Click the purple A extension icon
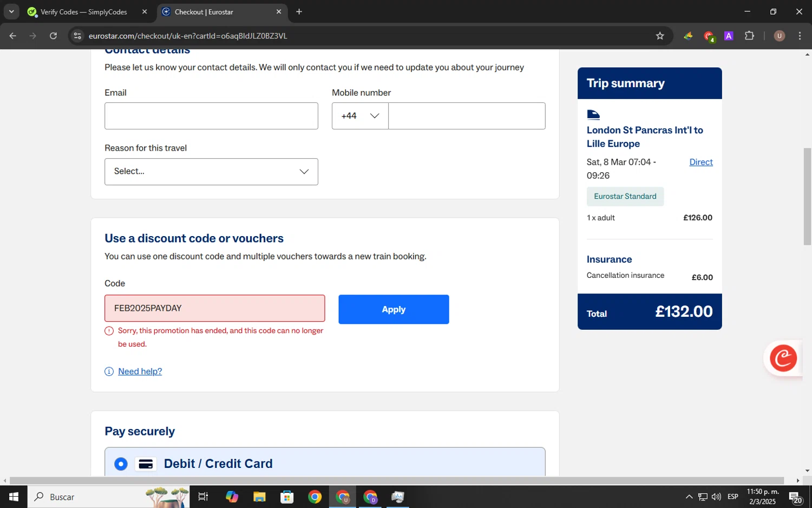812x508 pixels. 729,36
